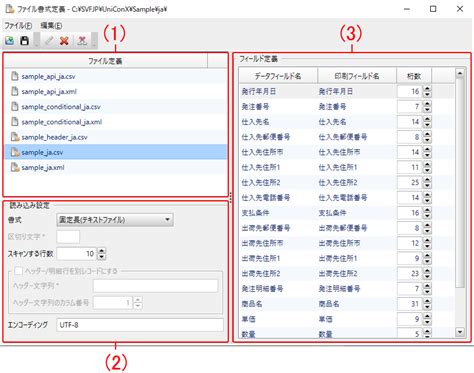Click the 仕入先郵便番号 print field name cell
Image resolution: width=474 pixels, height=373 pixels.
click(x=357, y=137)
